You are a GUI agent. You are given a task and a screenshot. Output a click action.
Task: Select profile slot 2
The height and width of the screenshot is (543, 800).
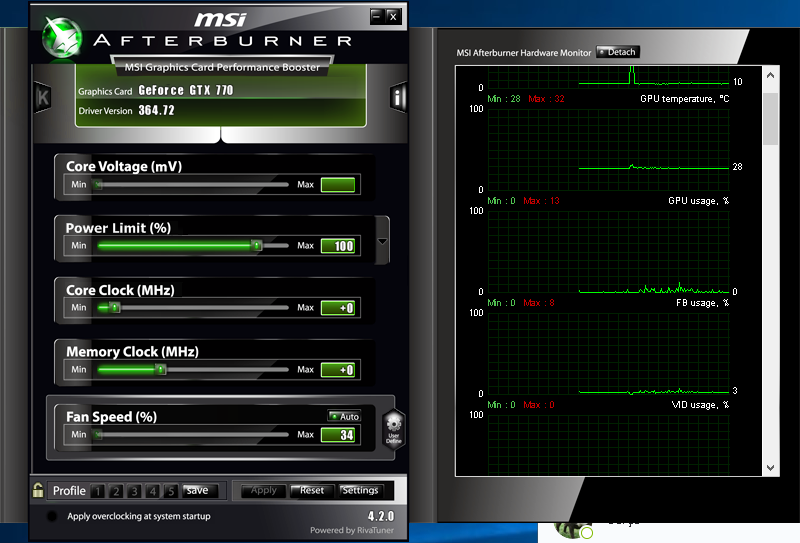tap(116, 491)
